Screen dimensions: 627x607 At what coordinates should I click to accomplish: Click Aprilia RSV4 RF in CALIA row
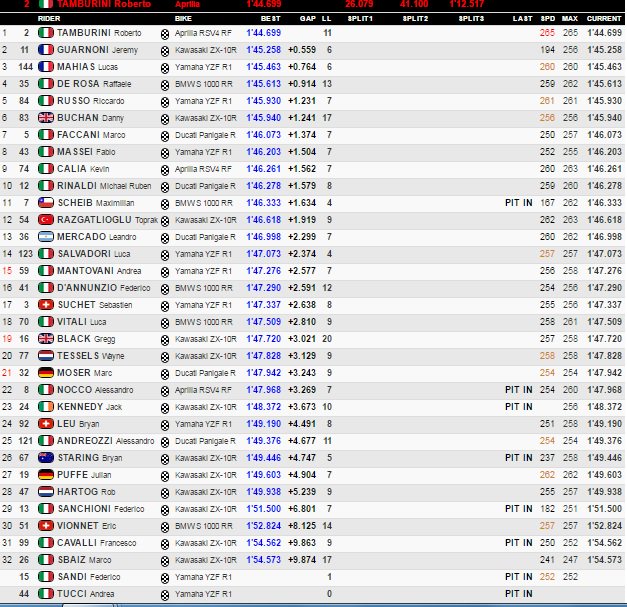point(203,169)
